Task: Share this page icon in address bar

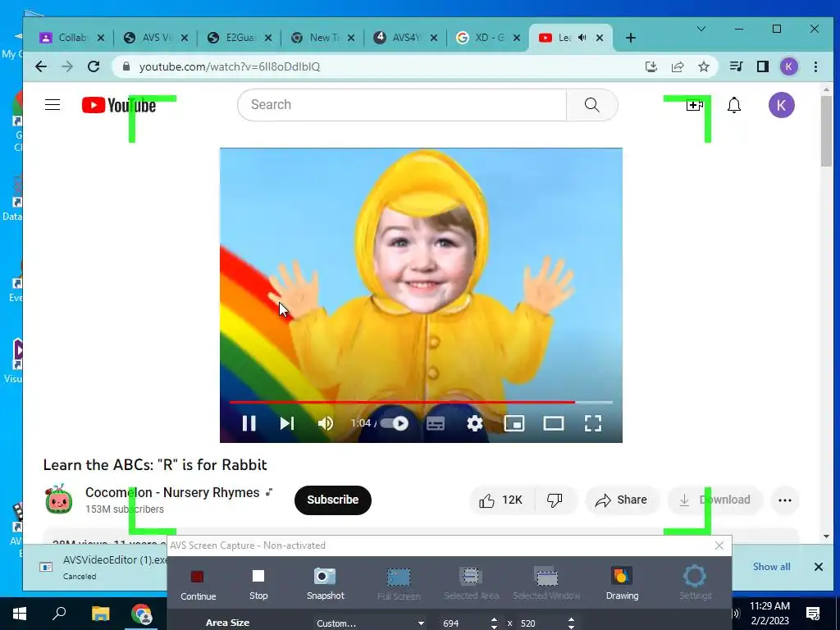Action: point(678,66)
